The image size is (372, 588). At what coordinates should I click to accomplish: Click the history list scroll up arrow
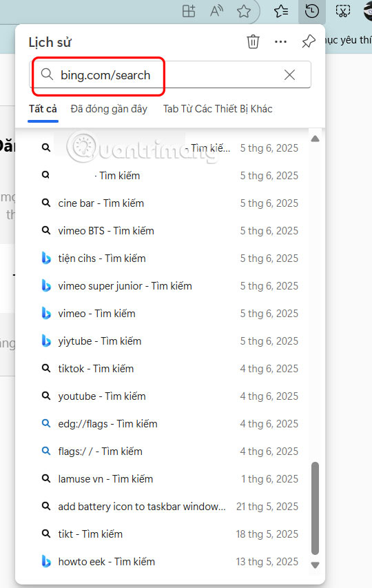click(x=315, y=139)
